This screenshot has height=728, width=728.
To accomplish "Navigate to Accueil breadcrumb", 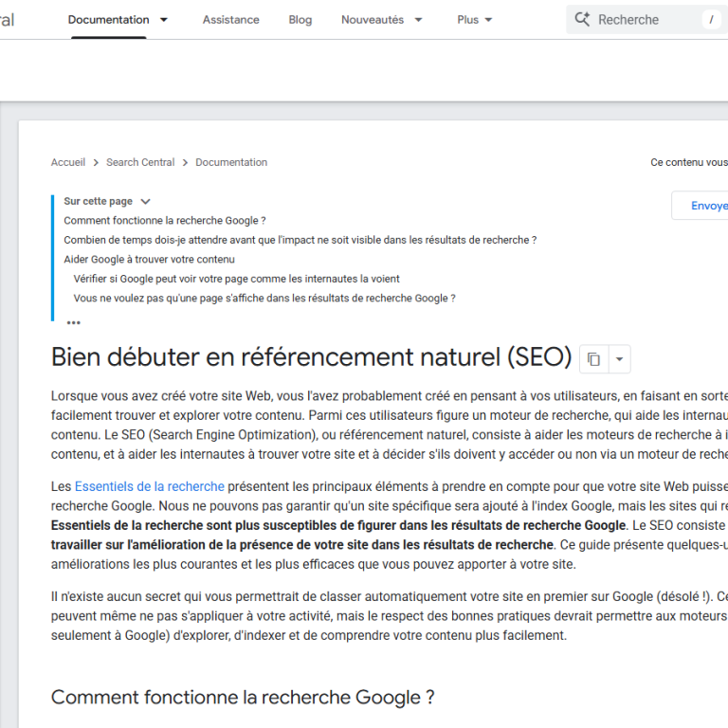I will [x=68, y=162].
